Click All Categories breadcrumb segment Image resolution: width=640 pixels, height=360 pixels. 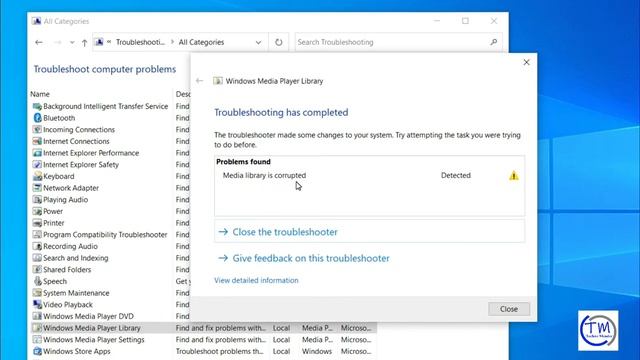click(201, 42)
